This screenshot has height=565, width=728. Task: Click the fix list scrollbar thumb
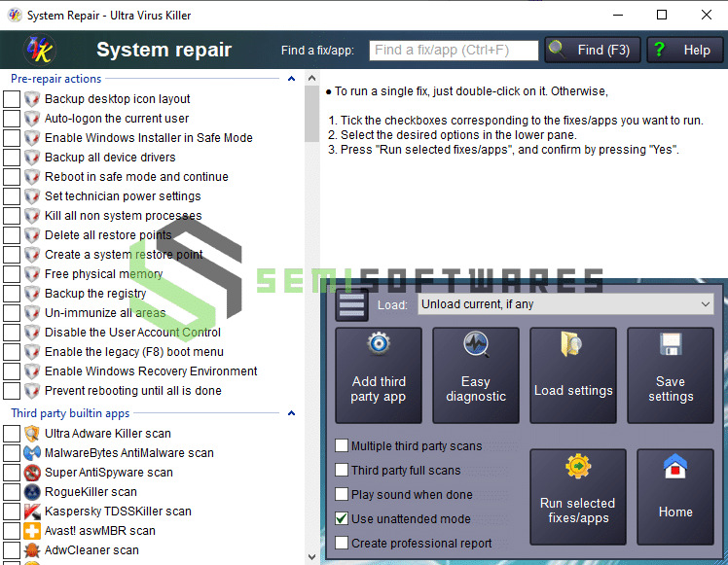point(312,114)
